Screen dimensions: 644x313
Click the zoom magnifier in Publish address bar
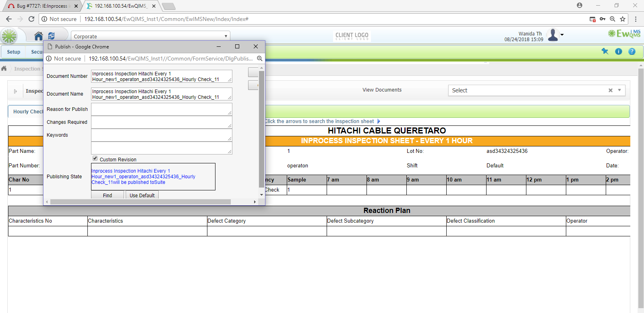(260, 58)
